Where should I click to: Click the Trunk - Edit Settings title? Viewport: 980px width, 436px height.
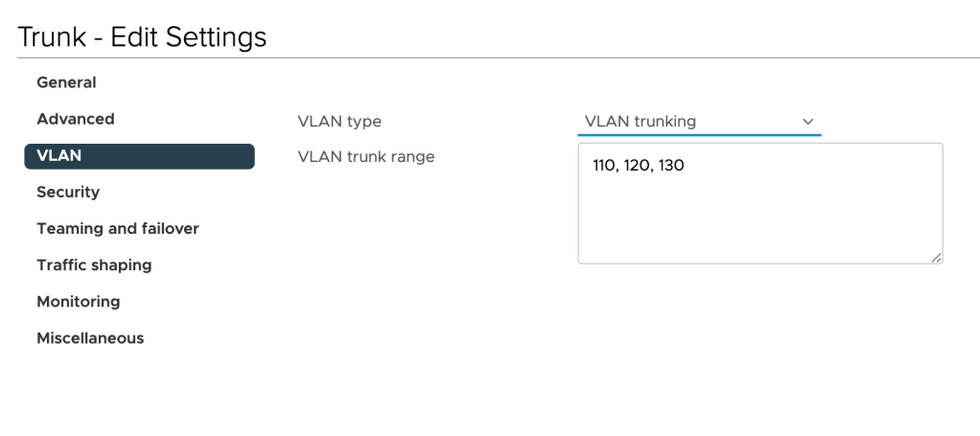coord(142,37)
